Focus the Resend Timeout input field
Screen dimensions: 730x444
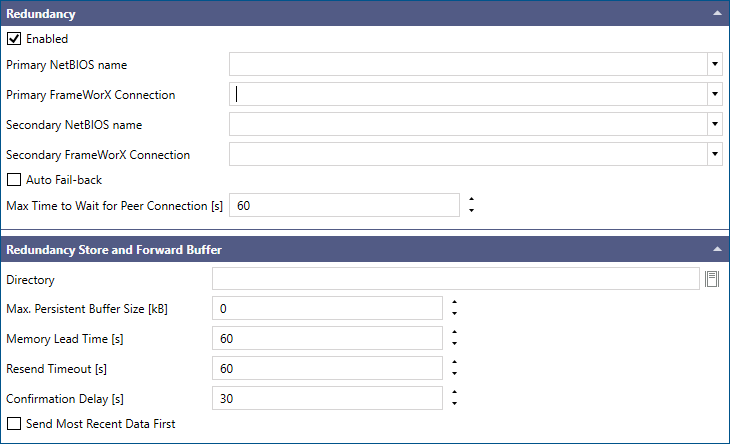click(327, 369)
